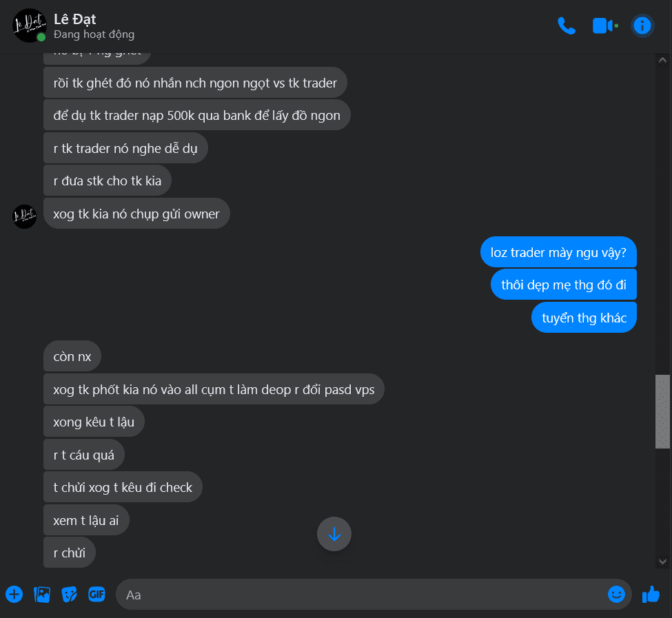This screenshot has width=672, height=618.
Task: Click the small avatar beside chat message
Action: [24, 216]
